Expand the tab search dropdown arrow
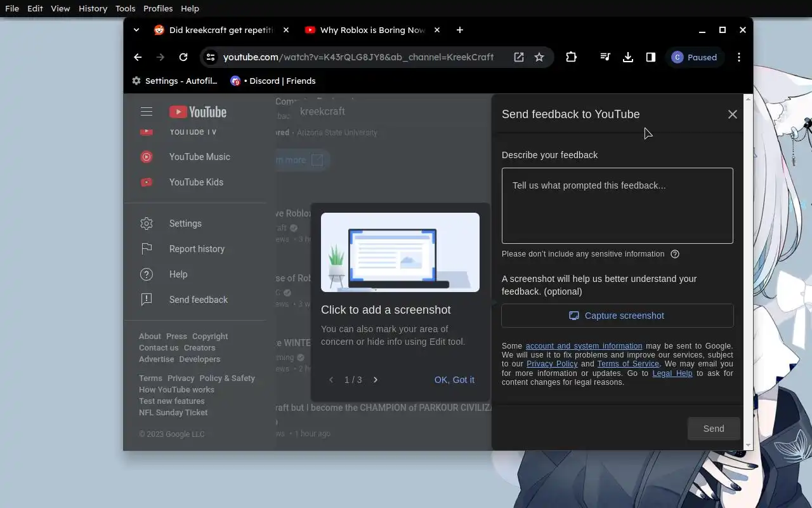 (136, 30)
